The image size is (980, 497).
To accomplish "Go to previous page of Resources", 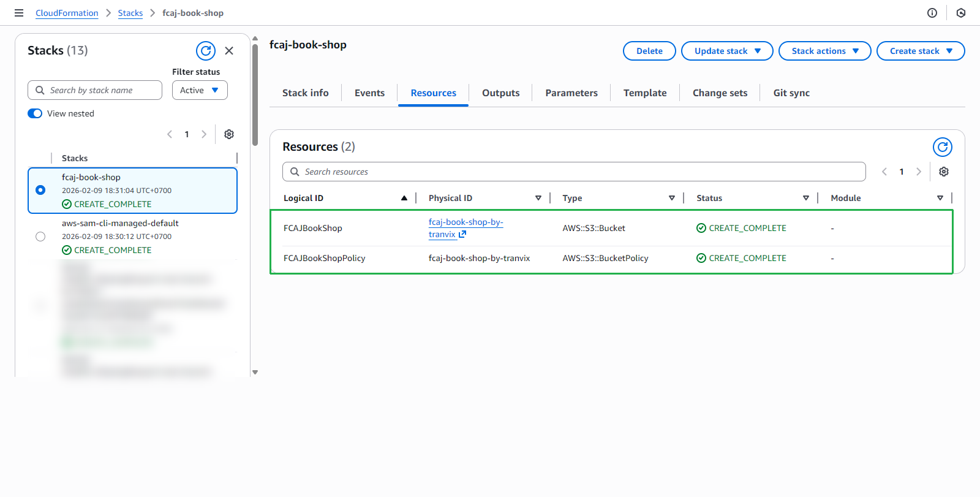I will point(884,172).
